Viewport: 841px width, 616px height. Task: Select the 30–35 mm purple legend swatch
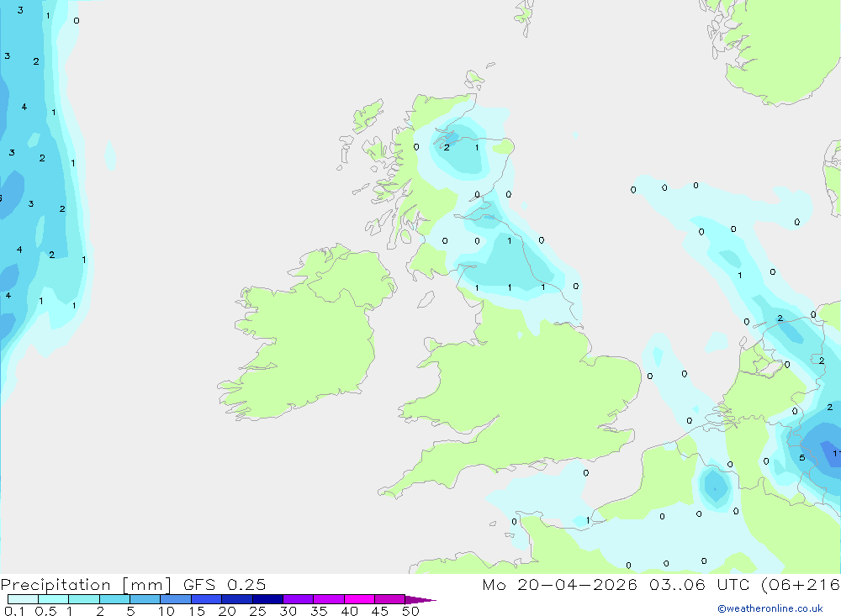point(299,599)
